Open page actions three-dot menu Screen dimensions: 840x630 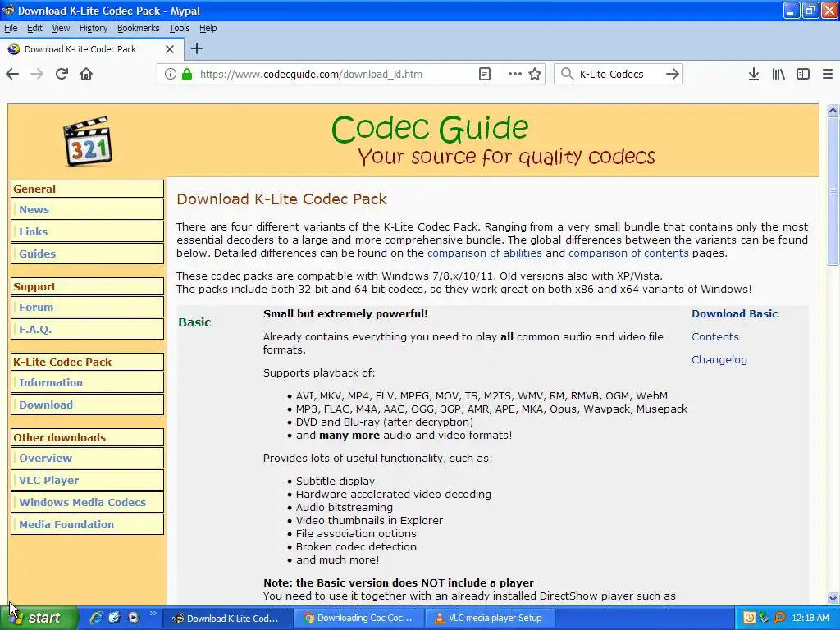[x=515, y=74]
